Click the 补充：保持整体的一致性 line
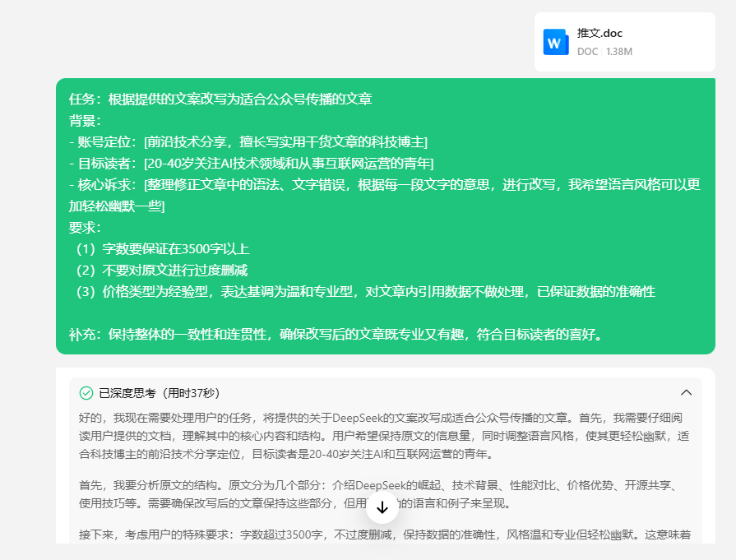The height and width of the screenshot is (560, 736). point(336,335)
